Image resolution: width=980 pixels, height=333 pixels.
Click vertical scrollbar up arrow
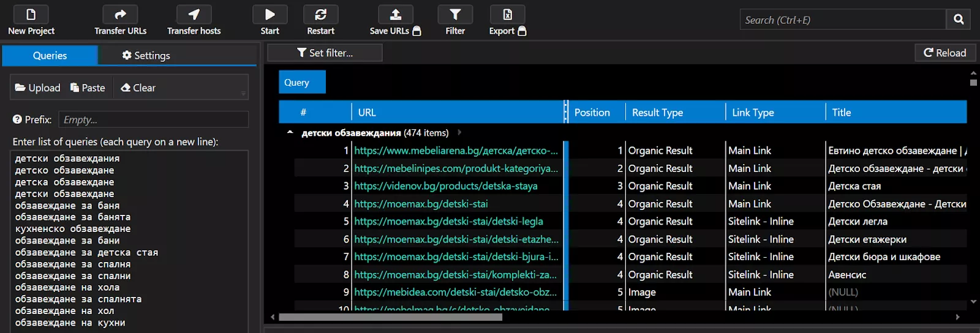pos(973,73)
